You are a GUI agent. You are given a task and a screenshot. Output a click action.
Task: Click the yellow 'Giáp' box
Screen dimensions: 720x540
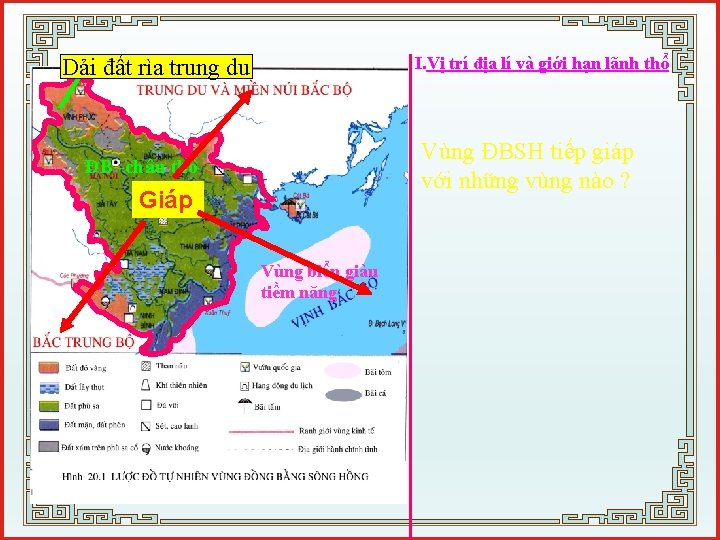coord(168,200)
